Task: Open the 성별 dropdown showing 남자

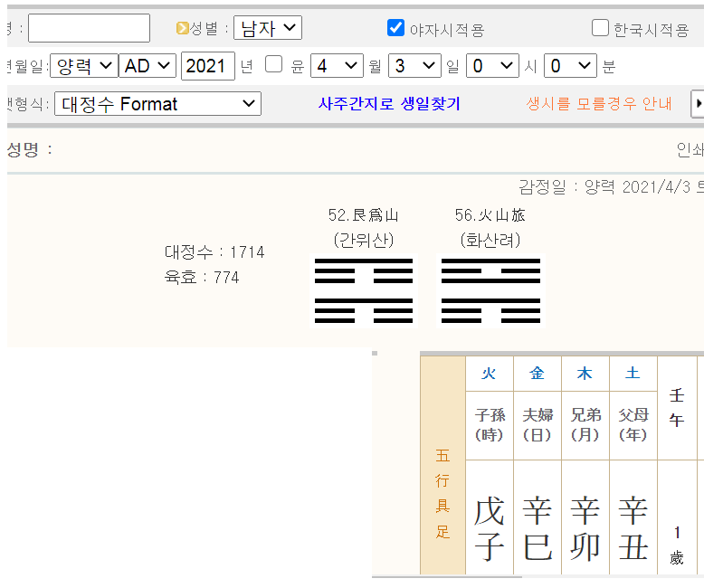Action: tap(268, 28)
